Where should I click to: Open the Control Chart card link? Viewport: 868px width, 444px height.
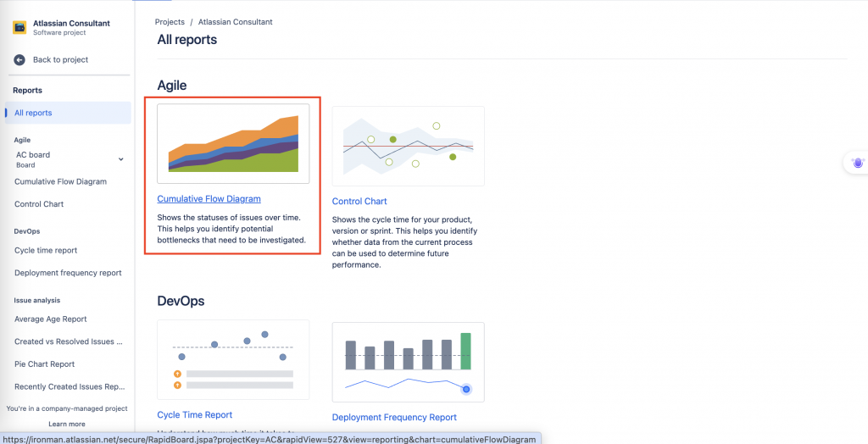[359, 202]
